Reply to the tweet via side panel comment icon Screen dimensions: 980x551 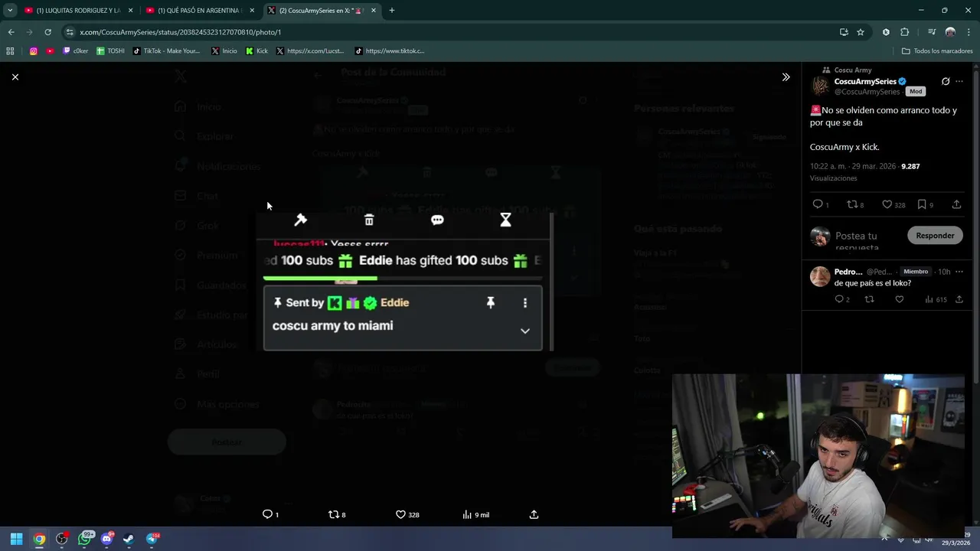coord(818,204)
